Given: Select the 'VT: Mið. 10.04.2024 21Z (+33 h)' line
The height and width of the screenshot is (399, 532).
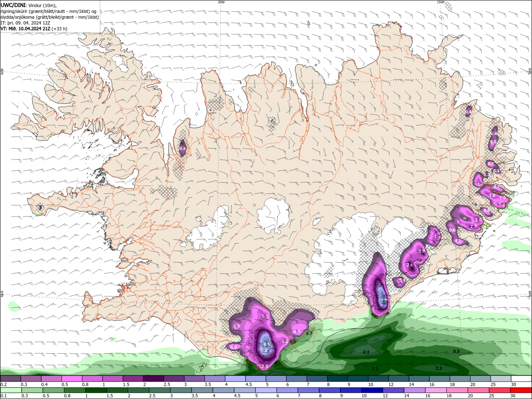Looking at the screenshot, I should (x=34, y=29).
